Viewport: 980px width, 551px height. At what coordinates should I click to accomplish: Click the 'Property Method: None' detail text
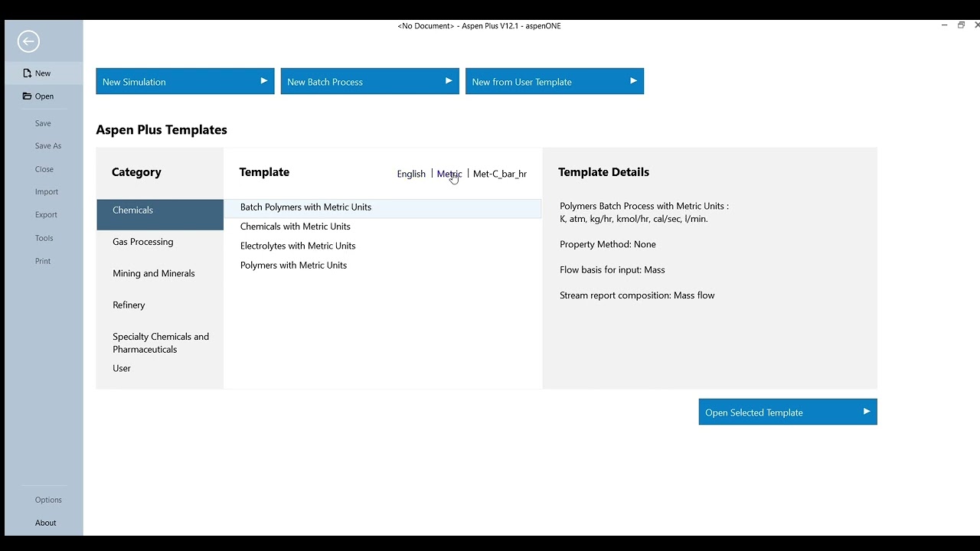pyautogui.click(x=608, y=244)
